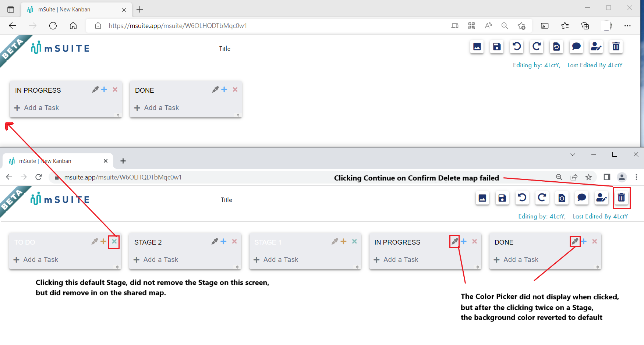
Task: Undo the last map change
Action: [x=522, y=198]
